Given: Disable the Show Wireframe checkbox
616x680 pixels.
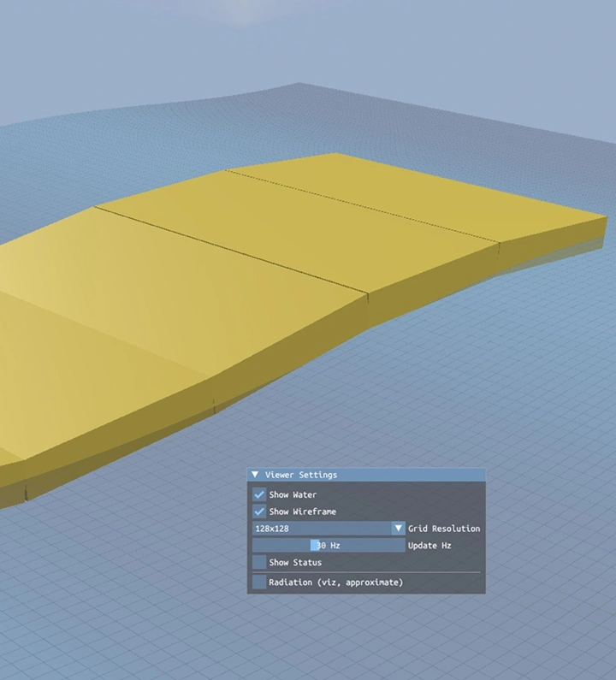Looking at the screenshot, I should click(259, 511).
